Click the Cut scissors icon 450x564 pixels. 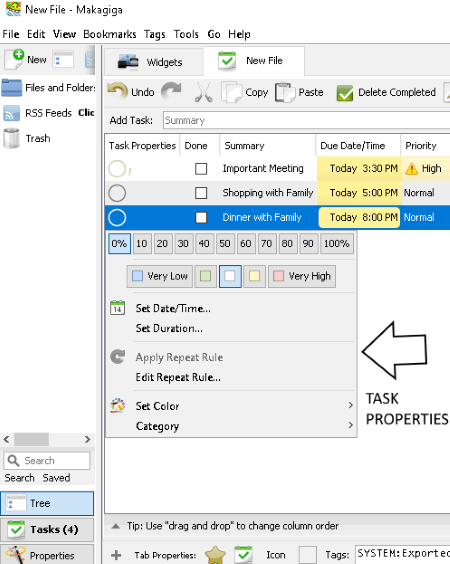(x=204, y=92)
